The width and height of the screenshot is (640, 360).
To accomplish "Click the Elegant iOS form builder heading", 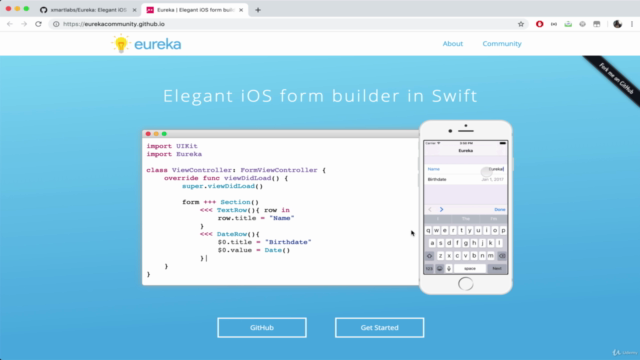I will (x=320, y=96).
